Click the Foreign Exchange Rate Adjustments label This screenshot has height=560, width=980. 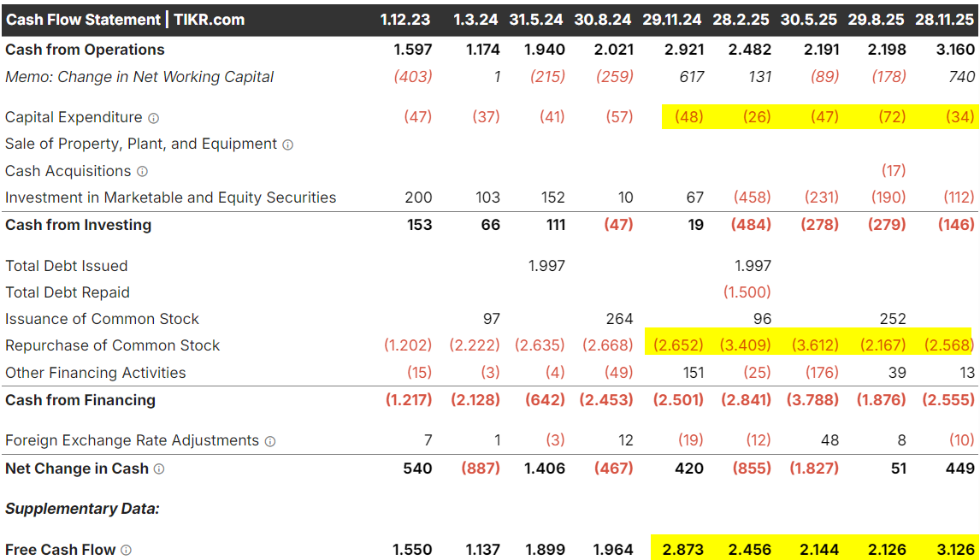point(132,440)
